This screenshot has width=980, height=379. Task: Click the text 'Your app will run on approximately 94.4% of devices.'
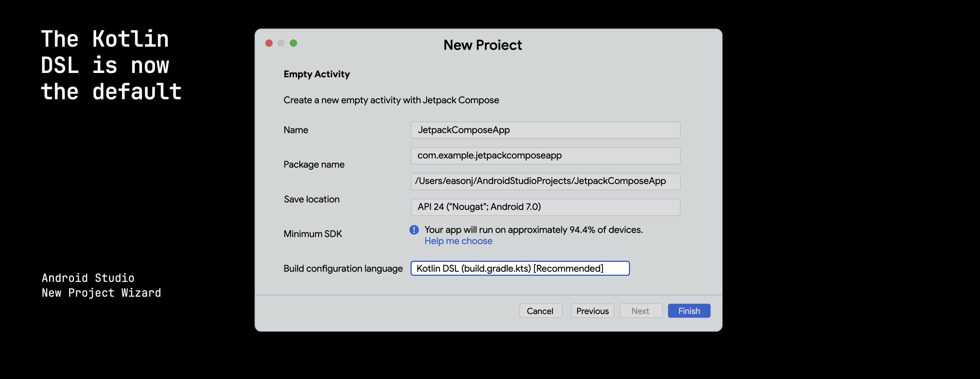click(533, 230)
